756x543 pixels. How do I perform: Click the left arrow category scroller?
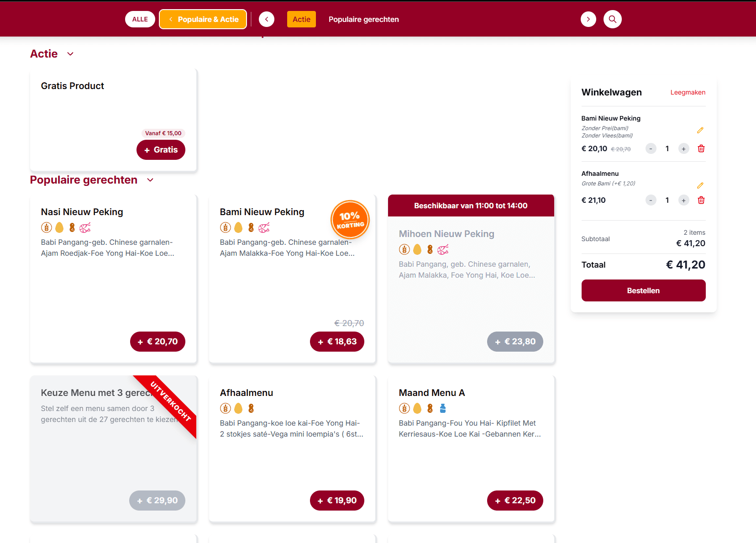click(x=267, y=19)
